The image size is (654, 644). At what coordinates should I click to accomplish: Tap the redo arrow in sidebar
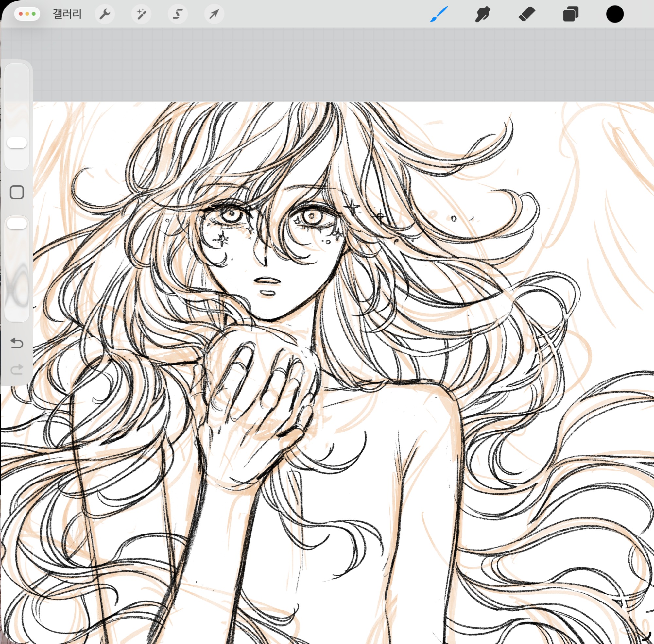(17, 369)
